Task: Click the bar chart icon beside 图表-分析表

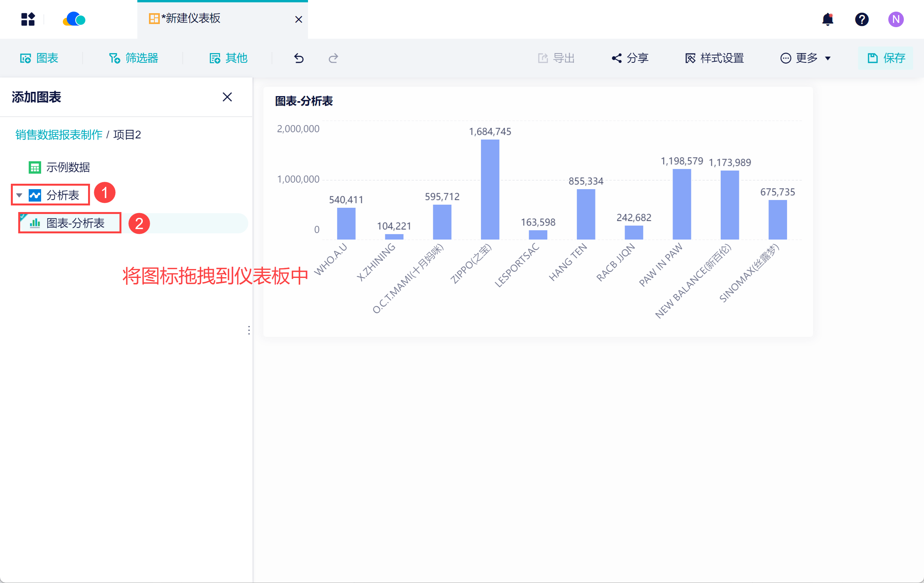Action: (x=35, y=223)
